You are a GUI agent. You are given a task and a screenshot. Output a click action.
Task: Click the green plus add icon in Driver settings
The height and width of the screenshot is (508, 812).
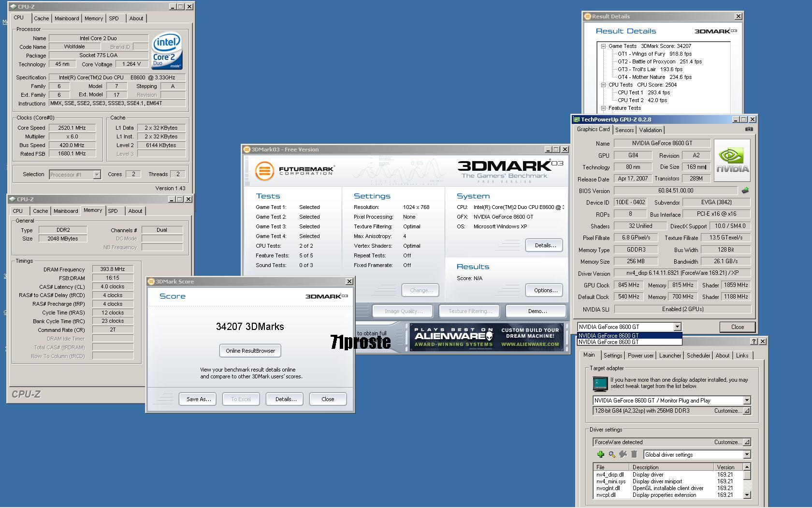pyautogui.click(x=600, y=454)
